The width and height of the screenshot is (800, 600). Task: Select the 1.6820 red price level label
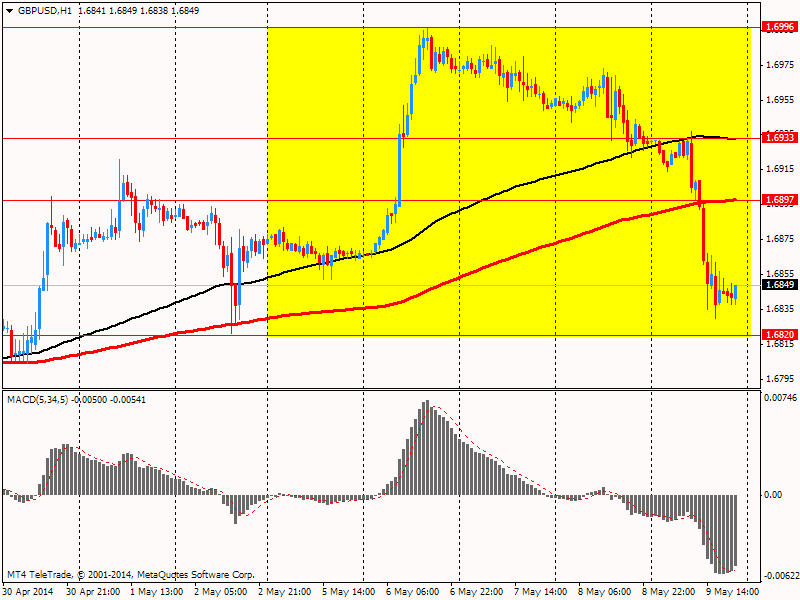pos(780,335)
